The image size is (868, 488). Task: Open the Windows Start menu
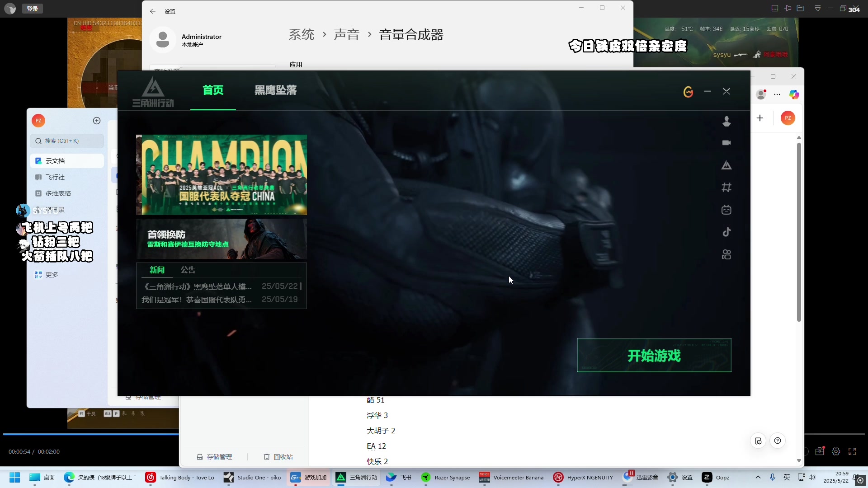coord(14,478)
